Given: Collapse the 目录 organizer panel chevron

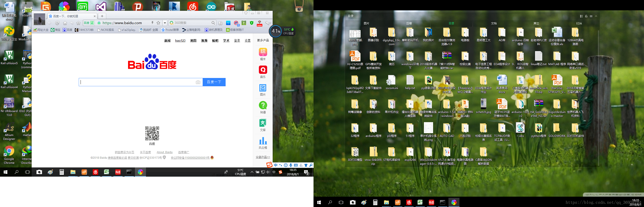Looking at the screenshot, I should 596,16.
